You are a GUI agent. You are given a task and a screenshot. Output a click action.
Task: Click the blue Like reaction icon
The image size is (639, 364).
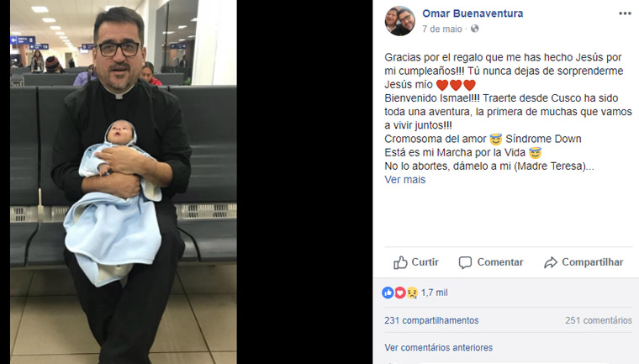[x=388, y=293]
